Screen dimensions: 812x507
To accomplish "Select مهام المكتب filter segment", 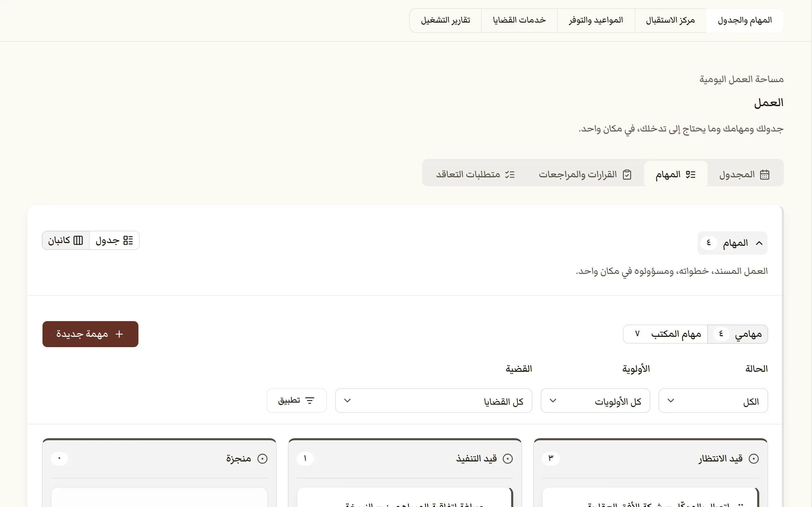I will (x=665, y=334).
